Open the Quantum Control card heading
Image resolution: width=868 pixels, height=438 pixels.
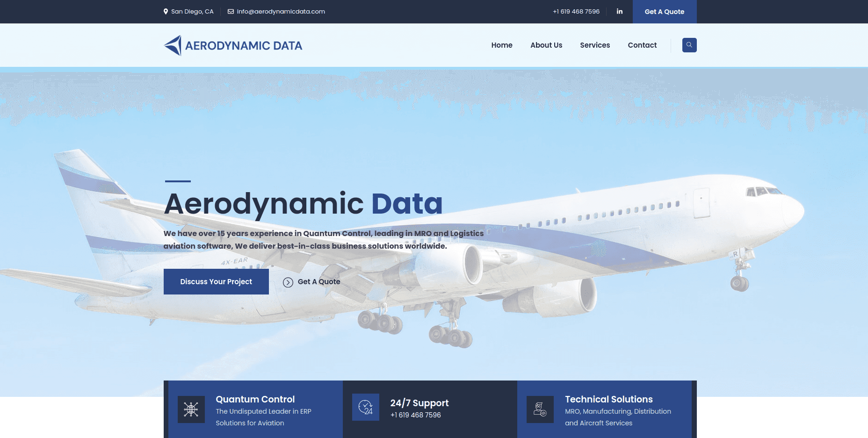tap(255, 399)
